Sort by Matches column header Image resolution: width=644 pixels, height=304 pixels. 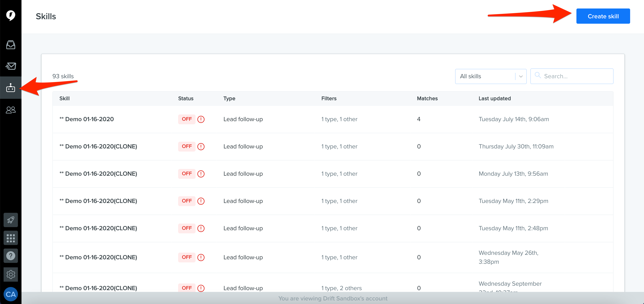(427, 98)
